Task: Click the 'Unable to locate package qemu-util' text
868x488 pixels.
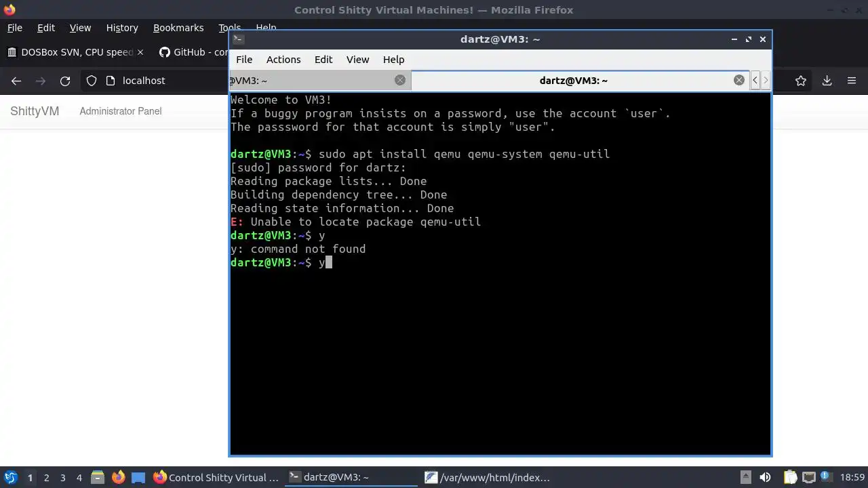Action: coord(366,222)
